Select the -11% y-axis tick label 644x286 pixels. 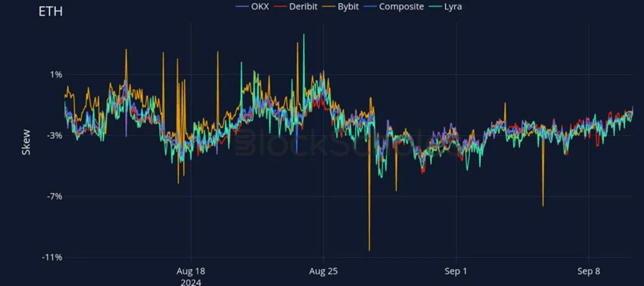52,257
